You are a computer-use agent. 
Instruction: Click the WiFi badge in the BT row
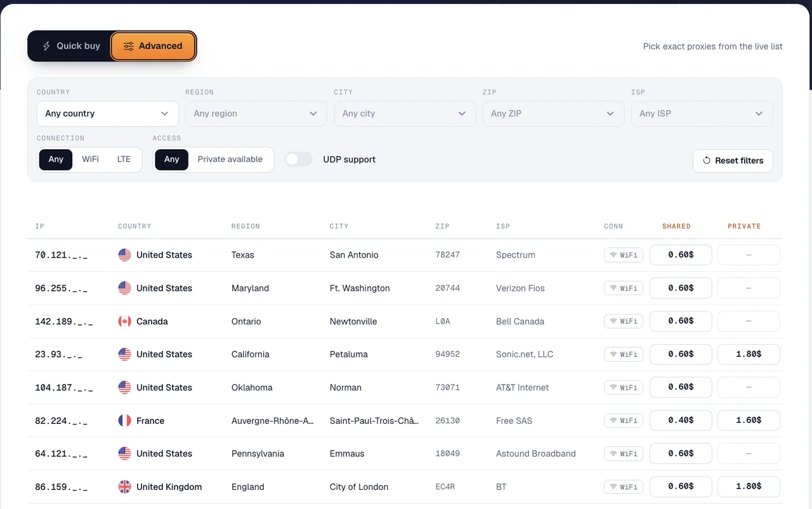(x=624, y=487)
